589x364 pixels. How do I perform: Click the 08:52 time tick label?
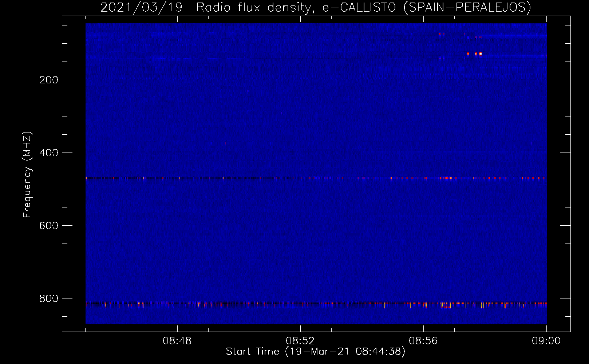(300, 341)
